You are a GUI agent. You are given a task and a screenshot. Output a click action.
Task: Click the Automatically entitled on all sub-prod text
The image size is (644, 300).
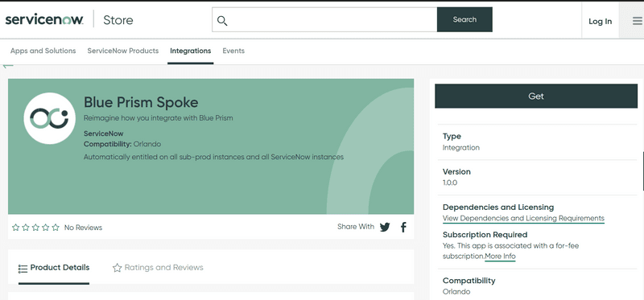pyautogui.click(x=213, y=157)
